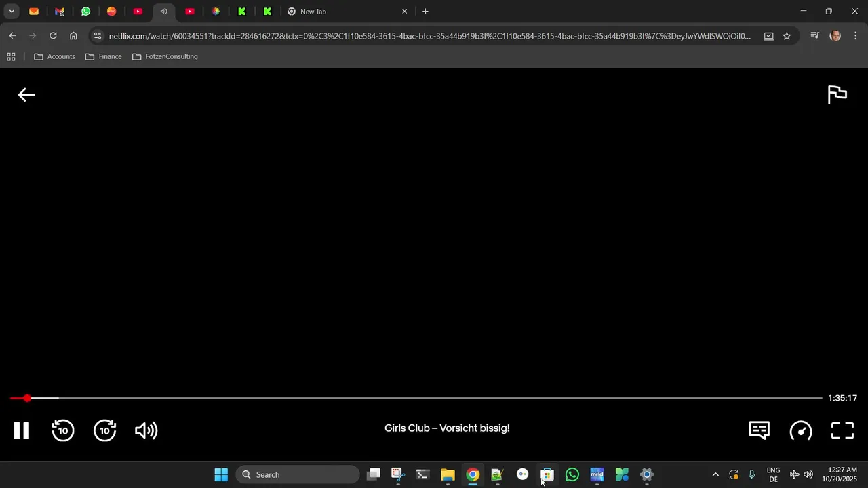Viewport: 868px width, 488px height.
Task: Open subtitles and audio options
Action: pyautogui.click(x=759, y=430)
